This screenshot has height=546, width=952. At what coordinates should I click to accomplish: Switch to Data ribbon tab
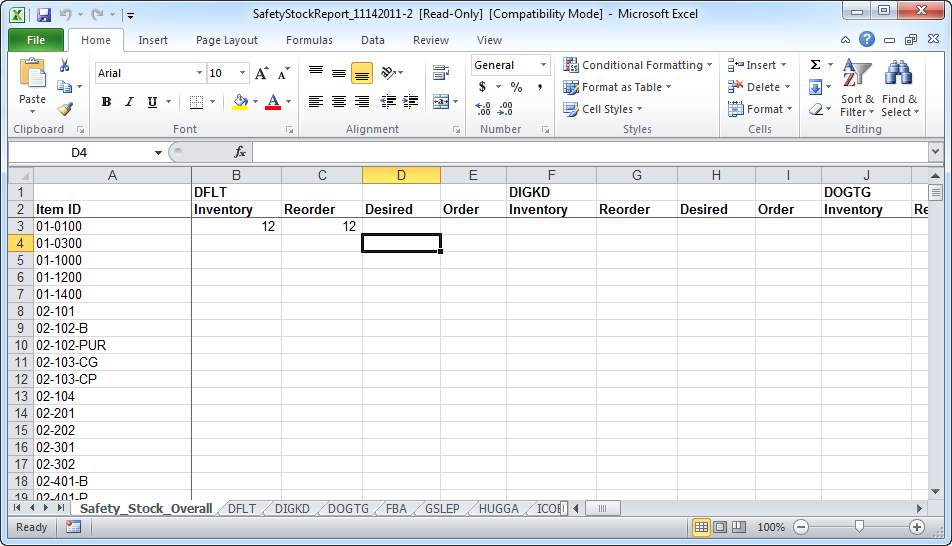click(x=373, y=40)
